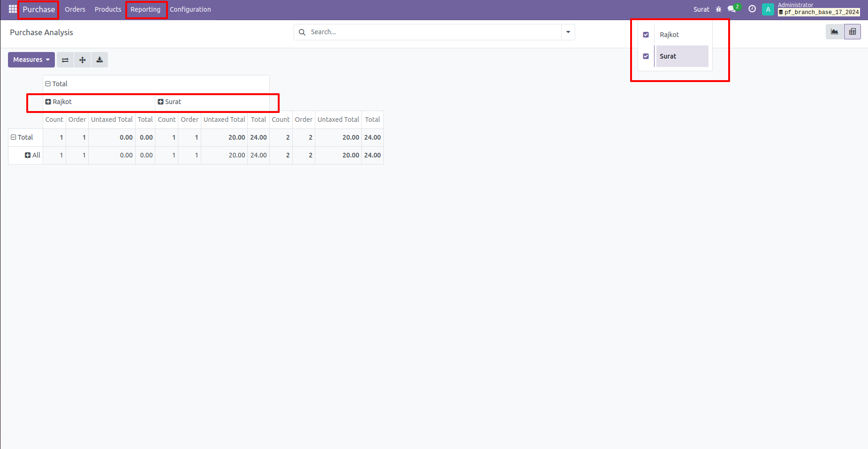Click inside the Search field

[x=422, y=32]
